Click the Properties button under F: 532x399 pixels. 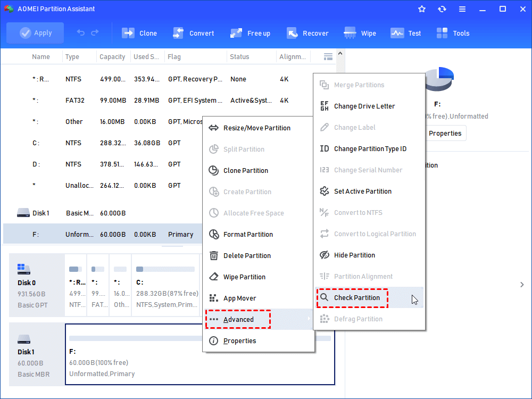coord(445,134)
